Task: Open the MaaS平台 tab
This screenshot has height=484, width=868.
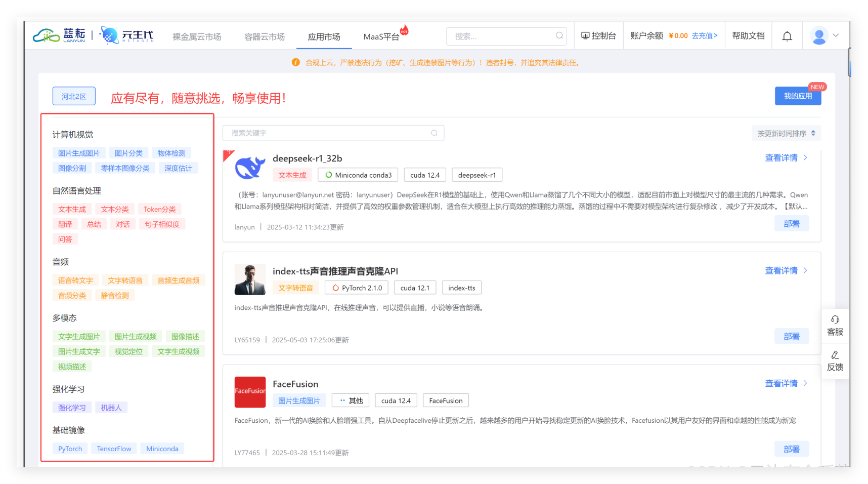Action: pyautogui.click(x=381, y=36)
